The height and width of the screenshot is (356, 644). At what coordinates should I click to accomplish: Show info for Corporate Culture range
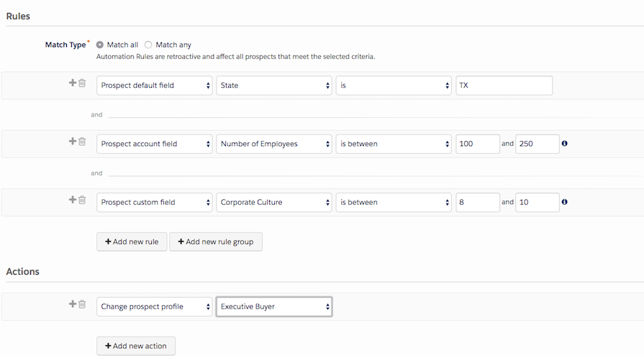[x=564, y=201]
